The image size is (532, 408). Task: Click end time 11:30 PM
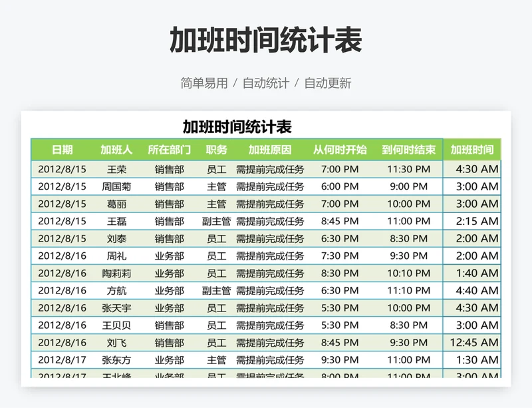(409, 169)
